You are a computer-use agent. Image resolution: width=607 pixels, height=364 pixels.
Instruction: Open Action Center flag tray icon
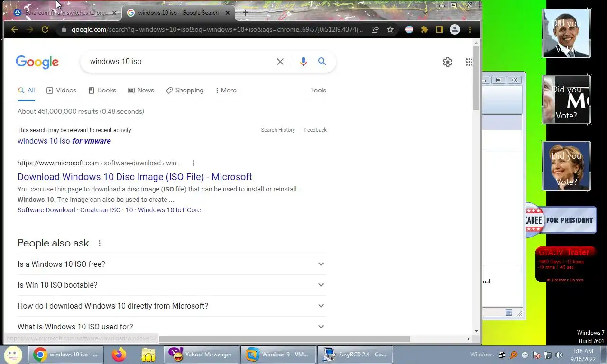[536, 355]
